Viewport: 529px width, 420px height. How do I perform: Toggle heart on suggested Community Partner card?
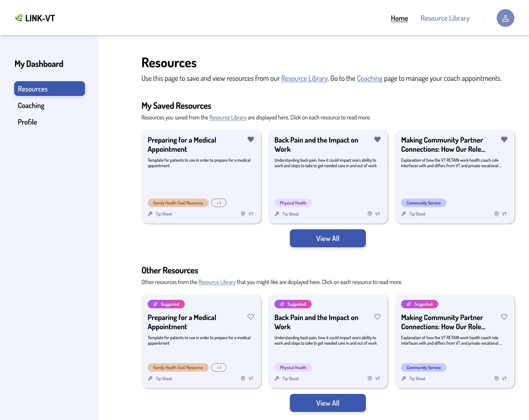click(x=504, y=317)
